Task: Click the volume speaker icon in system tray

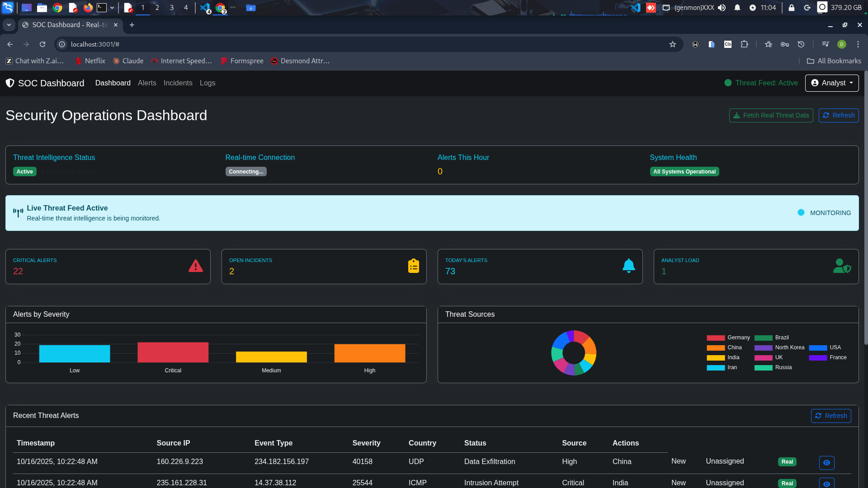Action: 722,8
